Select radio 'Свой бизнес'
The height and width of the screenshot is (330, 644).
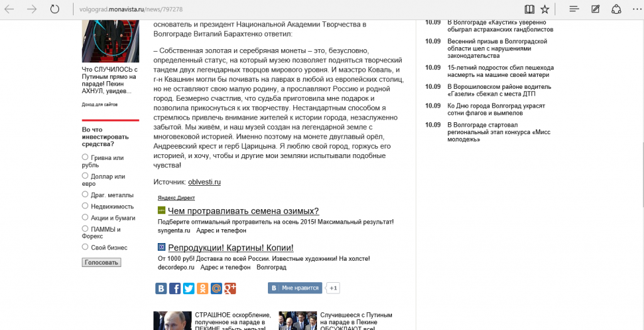(85, 247)
